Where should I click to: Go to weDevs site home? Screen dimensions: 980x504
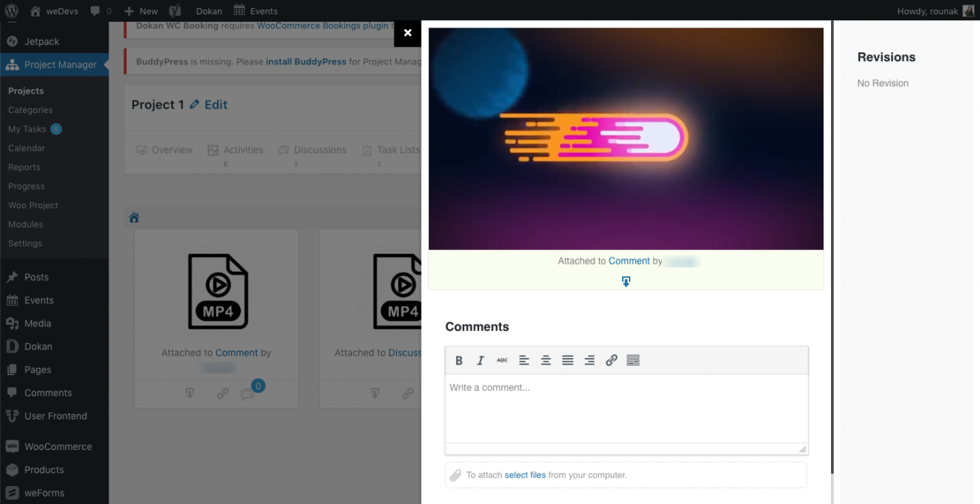[55, 10]
